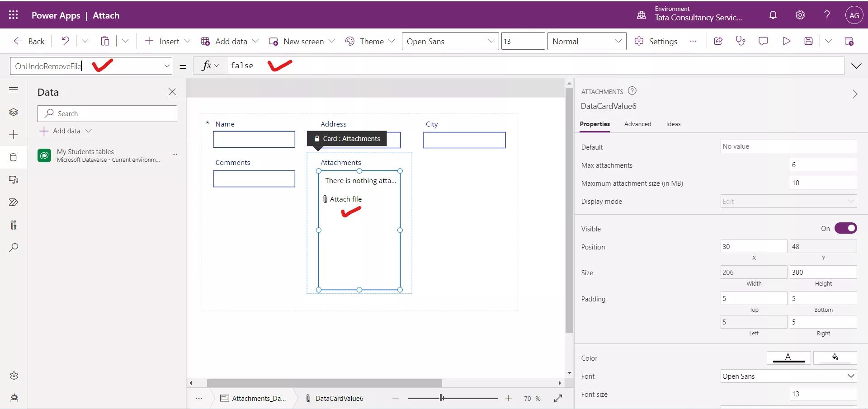Run the App checker stethoscope icon

(x=741, y=41)
